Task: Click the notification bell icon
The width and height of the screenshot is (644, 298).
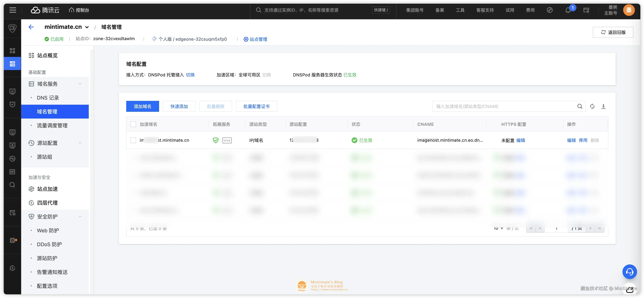Action: pos(568,10)
